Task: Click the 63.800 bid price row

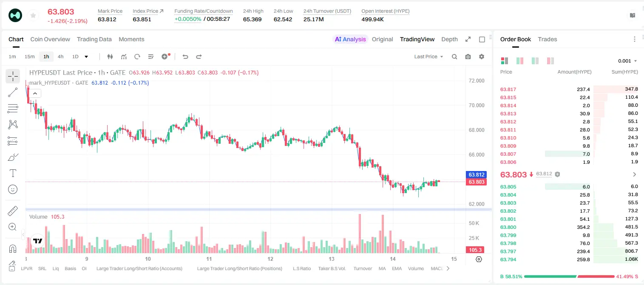Action: pos(569,227)
